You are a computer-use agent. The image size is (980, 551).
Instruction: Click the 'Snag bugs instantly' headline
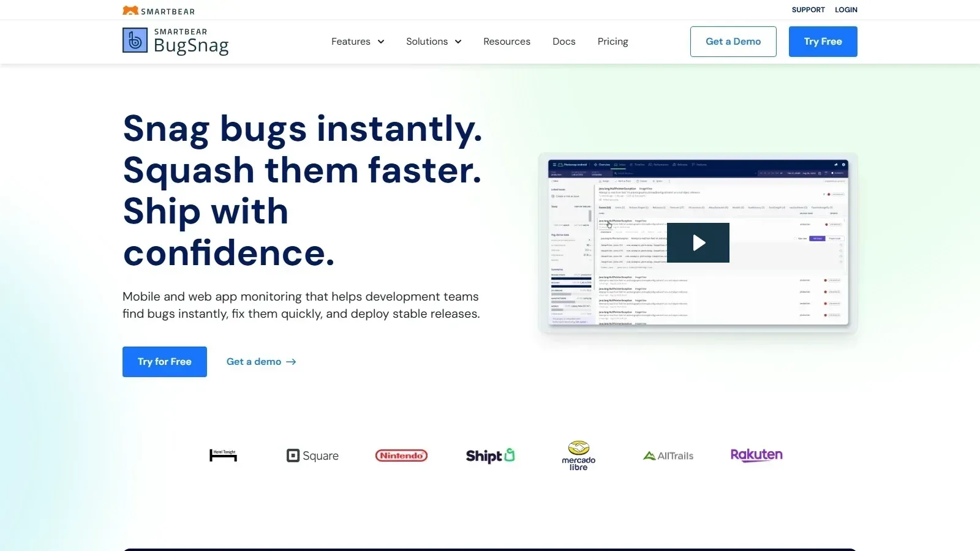click(303, 190)
